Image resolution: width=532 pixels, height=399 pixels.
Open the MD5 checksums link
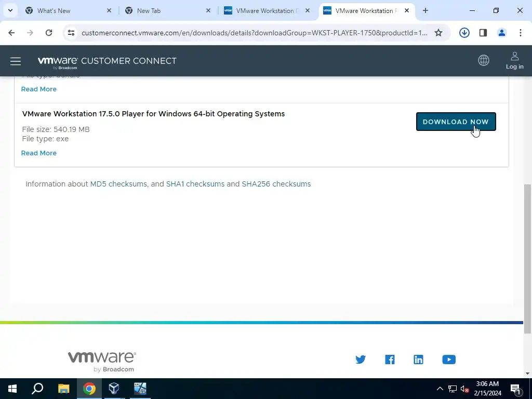tap(118, 184)
